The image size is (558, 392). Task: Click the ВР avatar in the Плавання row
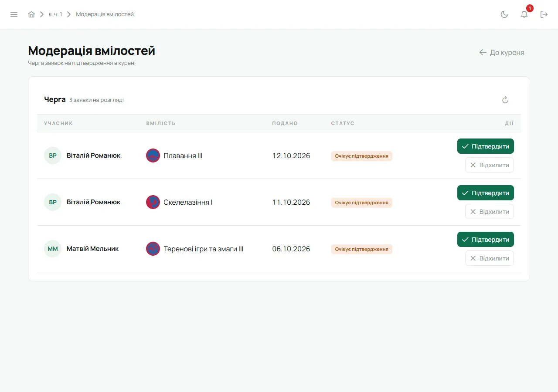pyautogui.click(x=53, y=155)
